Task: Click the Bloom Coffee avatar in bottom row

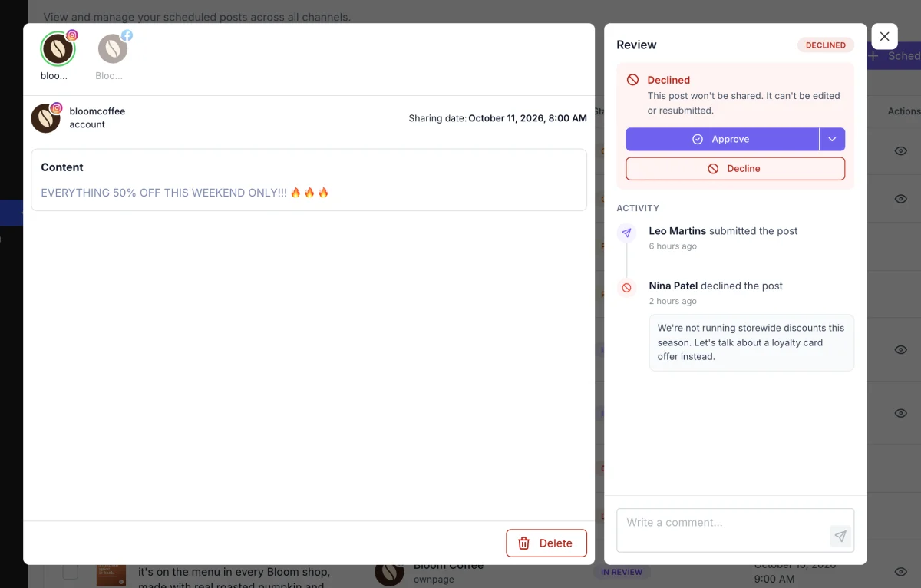Action: click(389, 574)
